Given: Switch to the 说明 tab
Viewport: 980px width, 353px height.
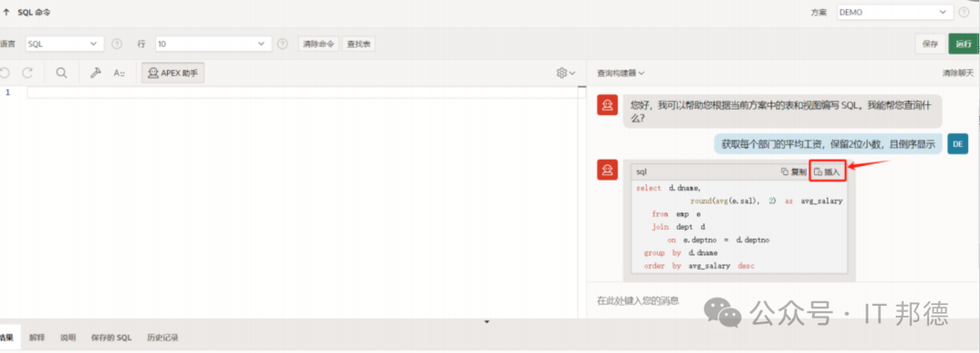Looking at the screenshot, I should tap(67, 338).
